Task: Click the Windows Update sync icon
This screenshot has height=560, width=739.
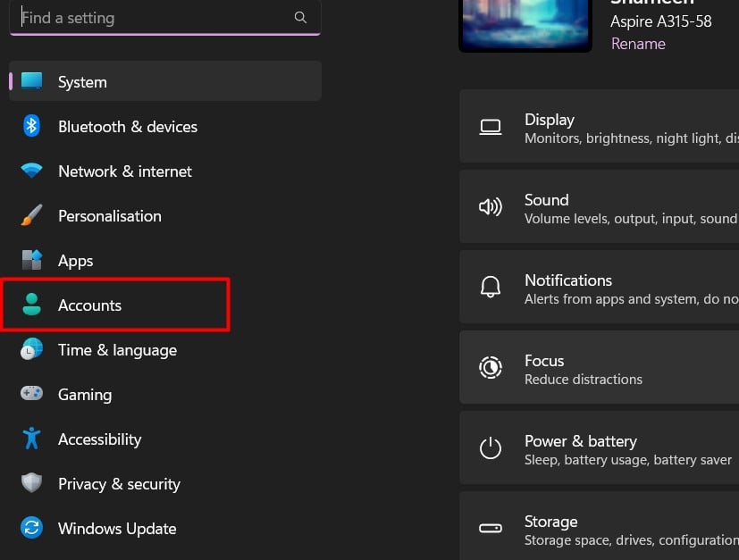Action: pos(32,528)
